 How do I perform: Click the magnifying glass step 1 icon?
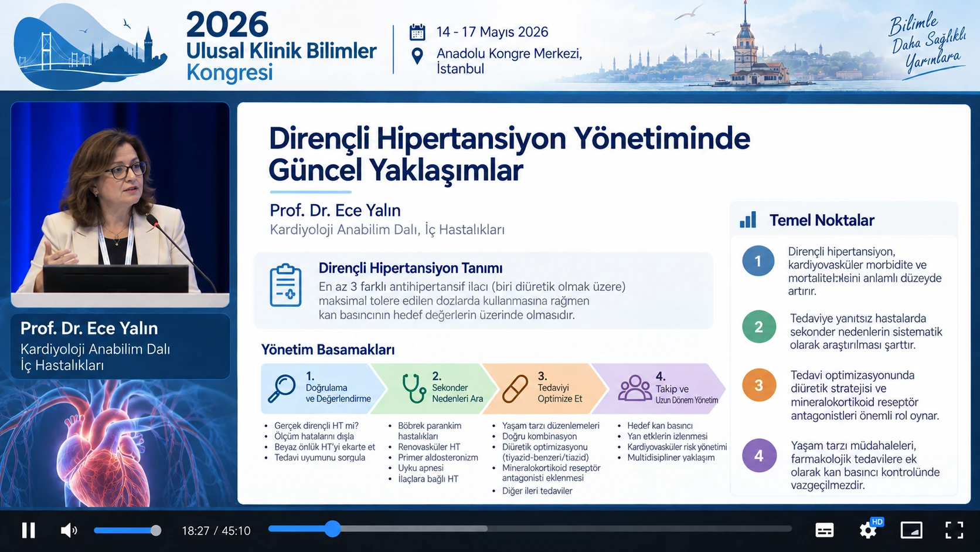click(282, 388)
